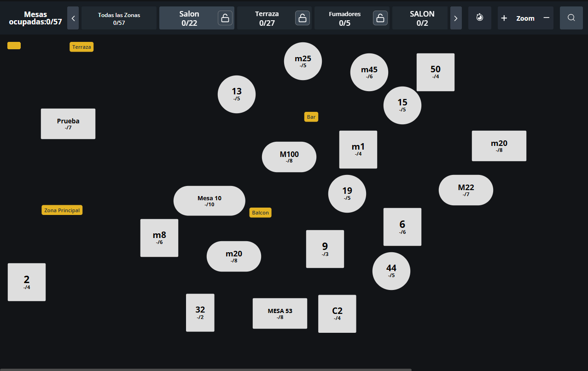Open the Mesa 10 table

pos(210,201)
